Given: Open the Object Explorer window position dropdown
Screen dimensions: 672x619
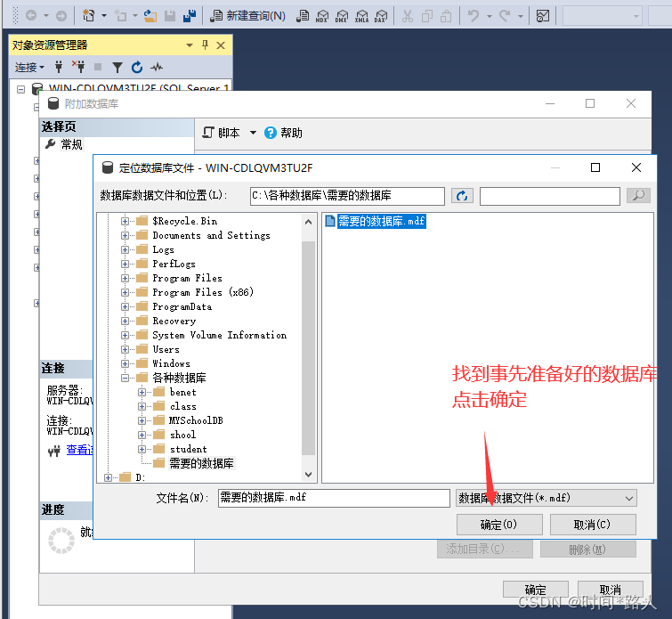Looking at the screenshot, I should click(190, 45).
